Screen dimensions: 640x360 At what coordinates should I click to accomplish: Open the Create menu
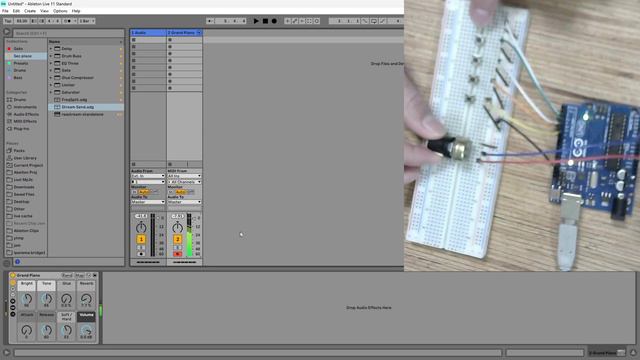30,11
